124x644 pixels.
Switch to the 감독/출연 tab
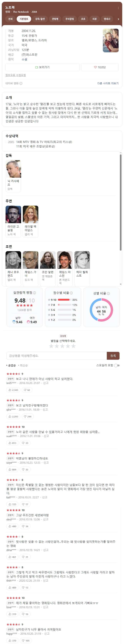40,19
